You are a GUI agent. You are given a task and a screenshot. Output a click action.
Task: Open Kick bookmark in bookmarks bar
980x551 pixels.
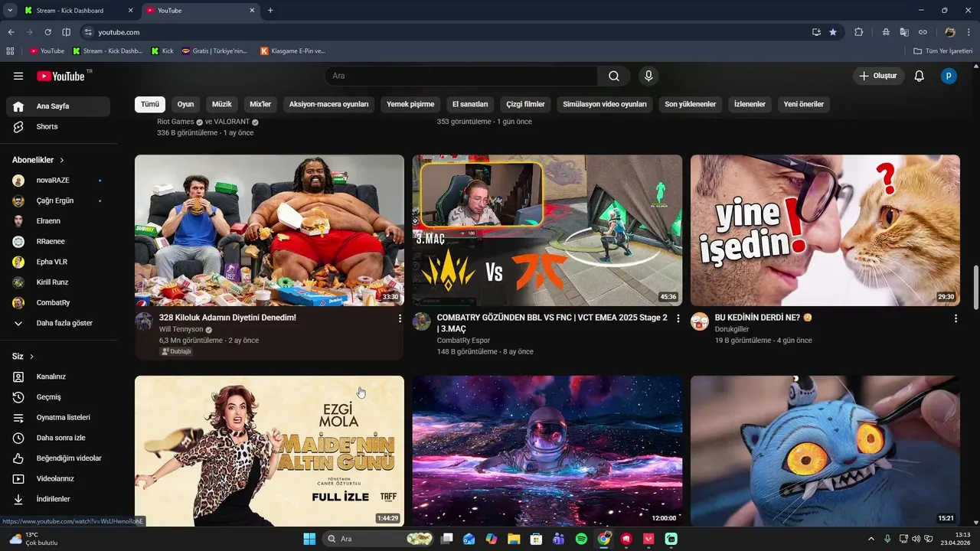162,51
